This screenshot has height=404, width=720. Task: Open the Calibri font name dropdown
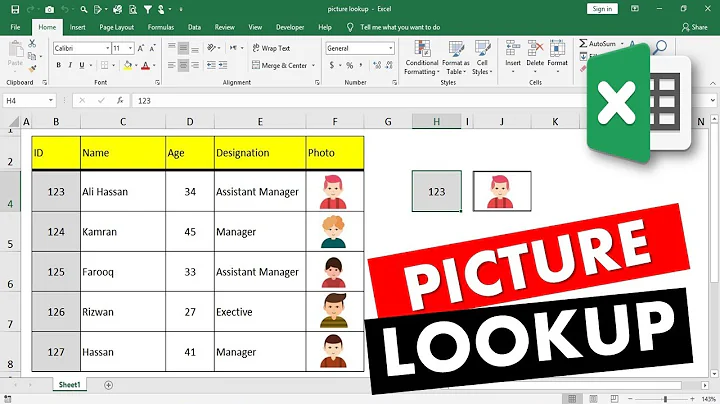(107, 48)
